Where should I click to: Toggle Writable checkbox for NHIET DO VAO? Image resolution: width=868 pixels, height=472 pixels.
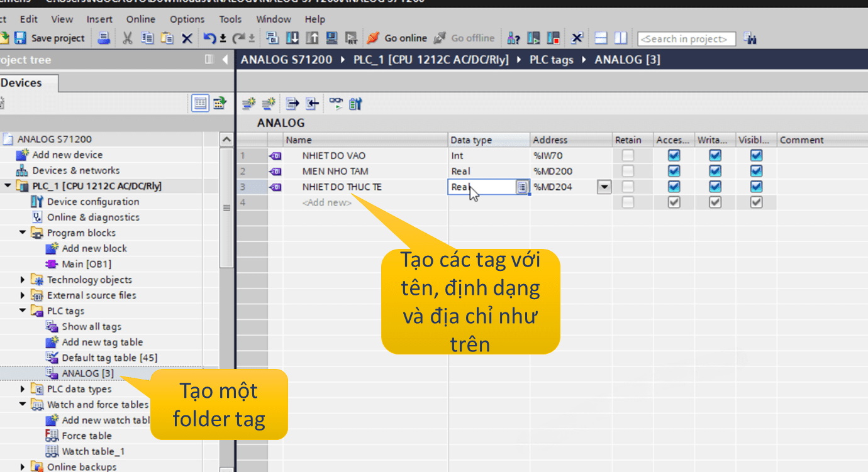pyautogui.click(x=715, y=155)
